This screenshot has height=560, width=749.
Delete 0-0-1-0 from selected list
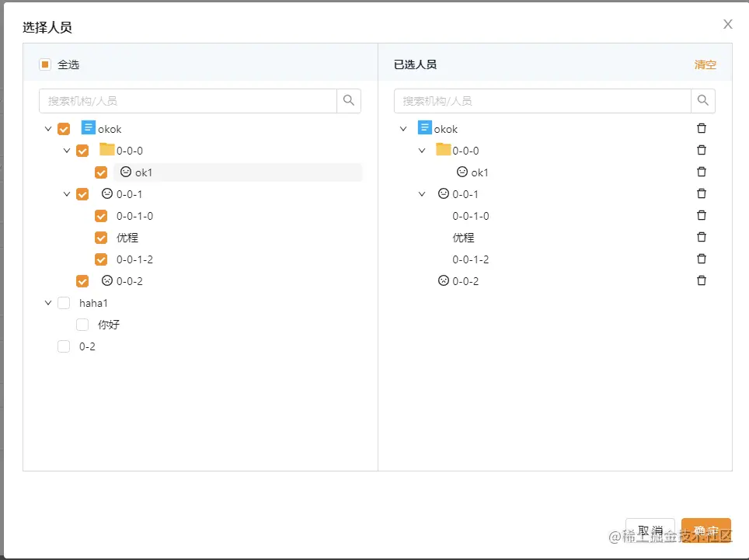coord(702,215)
